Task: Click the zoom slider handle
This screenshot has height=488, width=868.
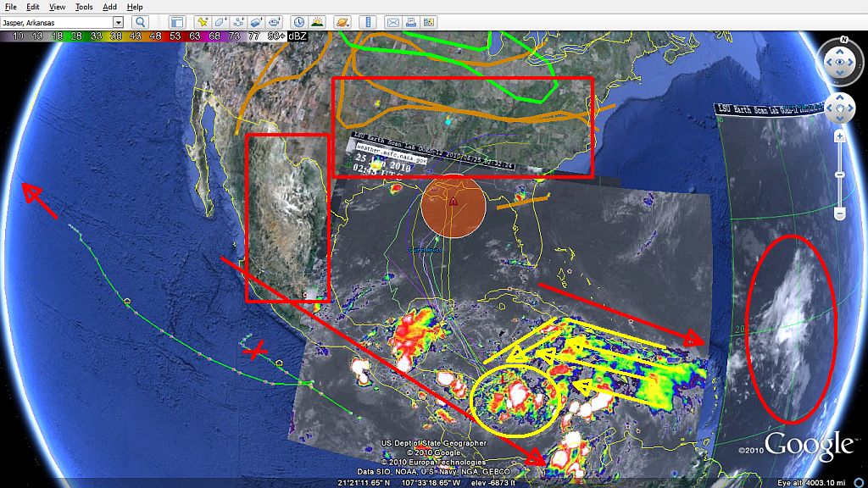Action: coord(840,175)
